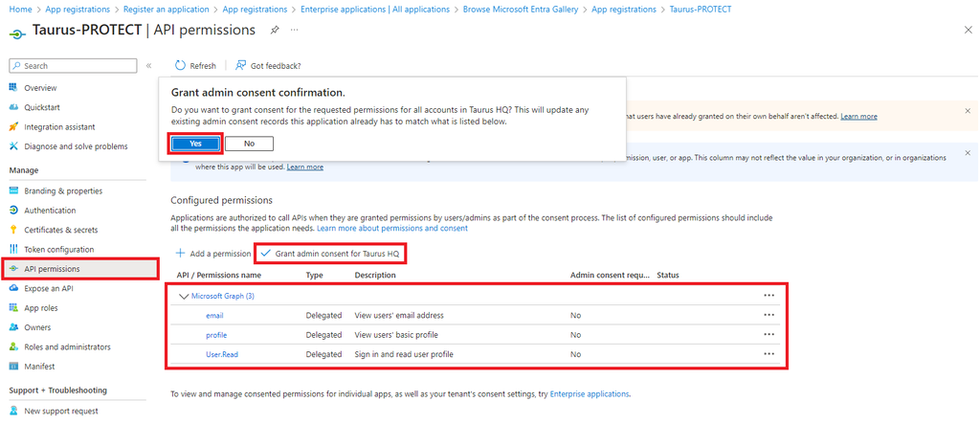
Task: Go to Expose an API menu item
Action: coord(49,288)
